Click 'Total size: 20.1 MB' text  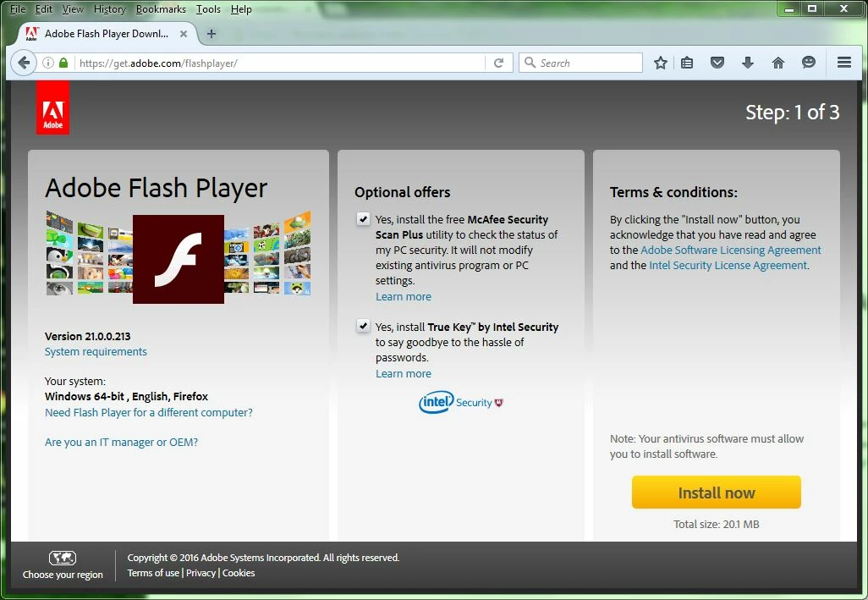[717, 524]
